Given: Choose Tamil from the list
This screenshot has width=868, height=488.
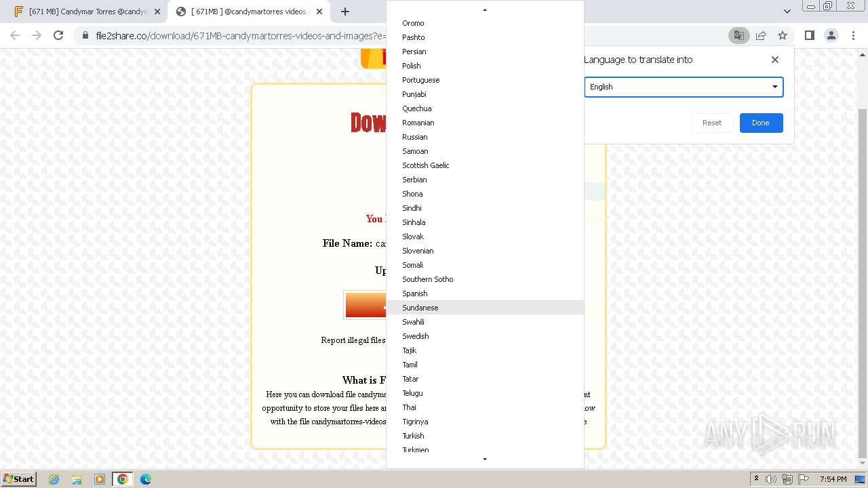Looking at the screenshot, I should [x=485, y=365].
